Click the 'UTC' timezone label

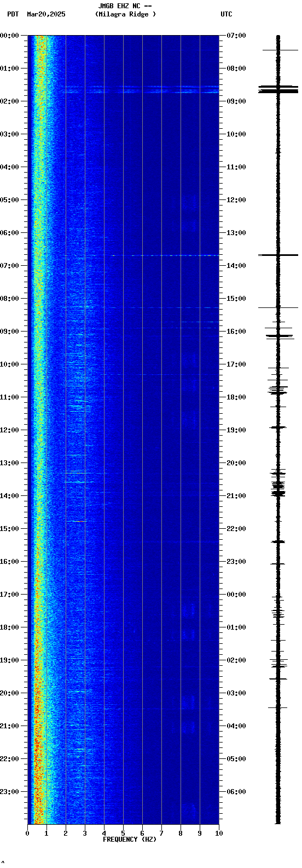(226, 14)
